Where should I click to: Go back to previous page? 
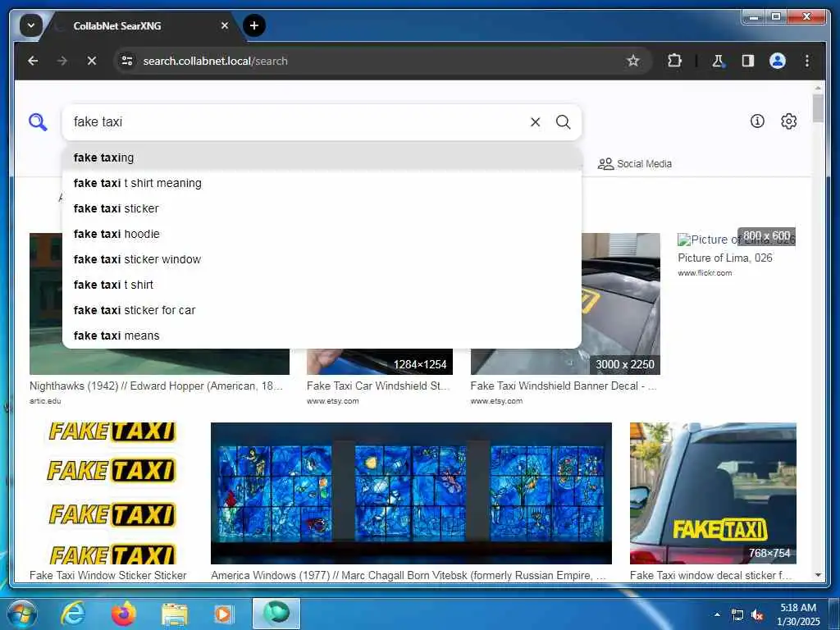click(x=33, y=61)
